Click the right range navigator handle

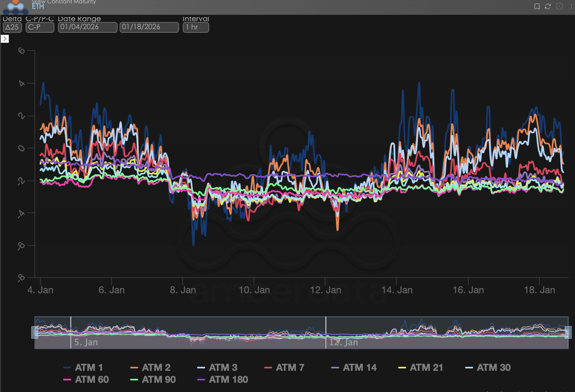[x=568, y=332]
